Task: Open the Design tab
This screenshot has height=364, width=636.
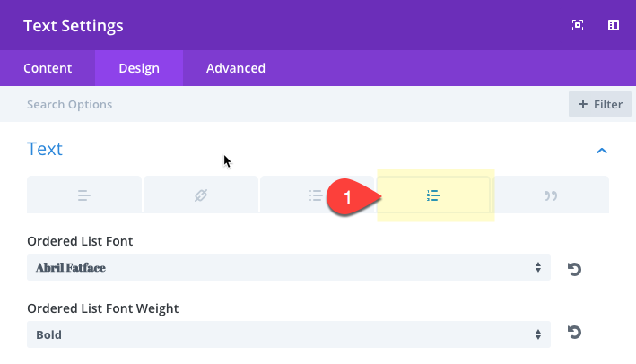Action: 139,68
